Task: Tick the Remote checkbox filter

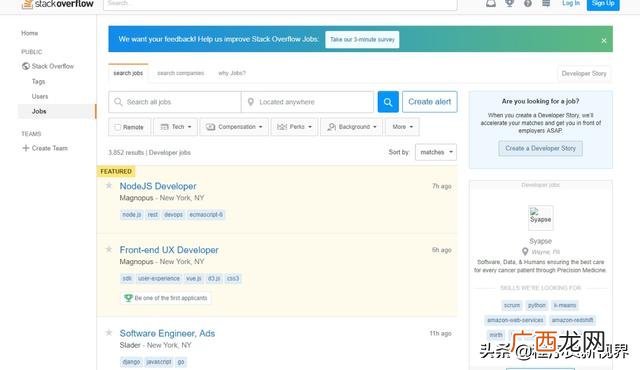Action: [118, 127]
